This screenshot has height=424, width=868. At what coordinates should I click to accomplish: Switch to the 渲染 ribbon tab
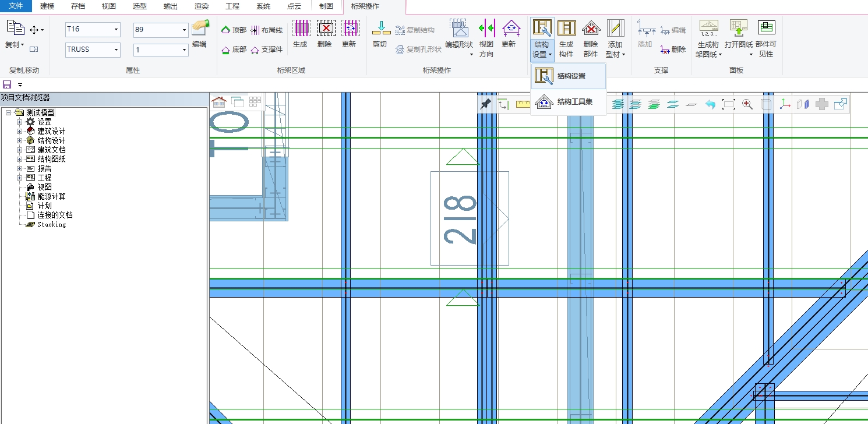point(201,6)
